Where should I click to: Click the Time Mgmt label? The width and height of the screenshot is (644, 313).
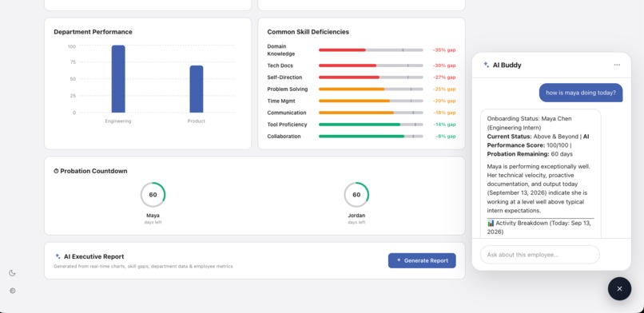[281, 101]
